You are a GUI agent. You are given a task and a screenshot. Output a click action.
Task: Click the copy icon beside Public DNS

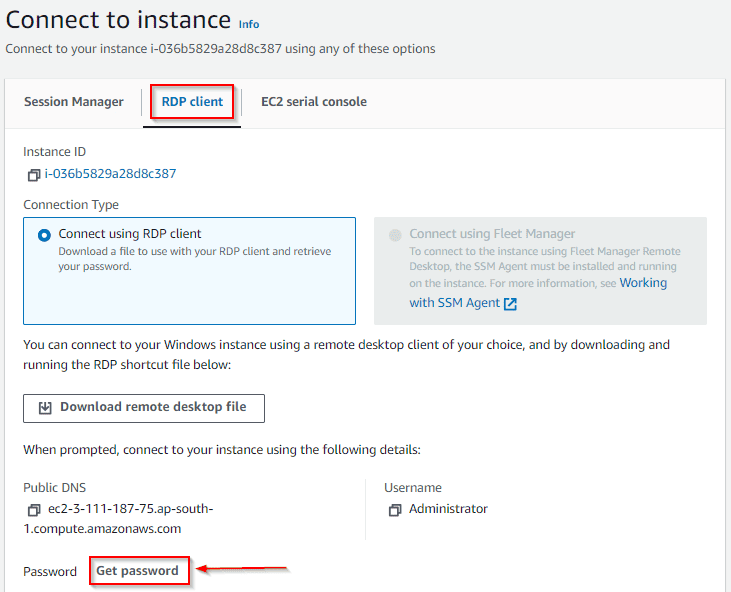click(x=34, y=510)
